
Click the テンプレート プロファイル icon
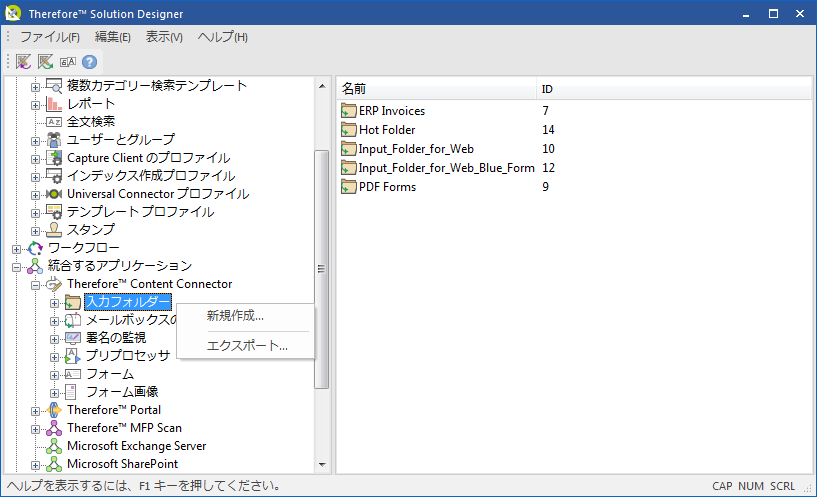[54, 212]
